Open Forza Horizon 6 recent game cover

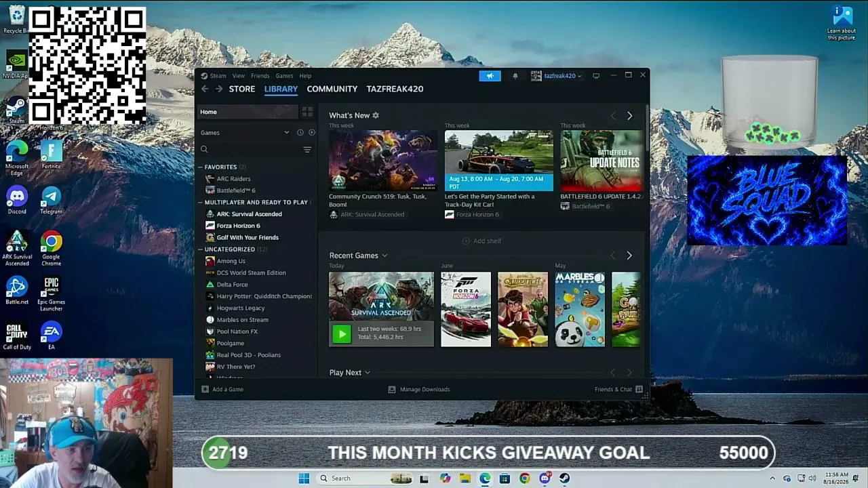pos(466,310)
